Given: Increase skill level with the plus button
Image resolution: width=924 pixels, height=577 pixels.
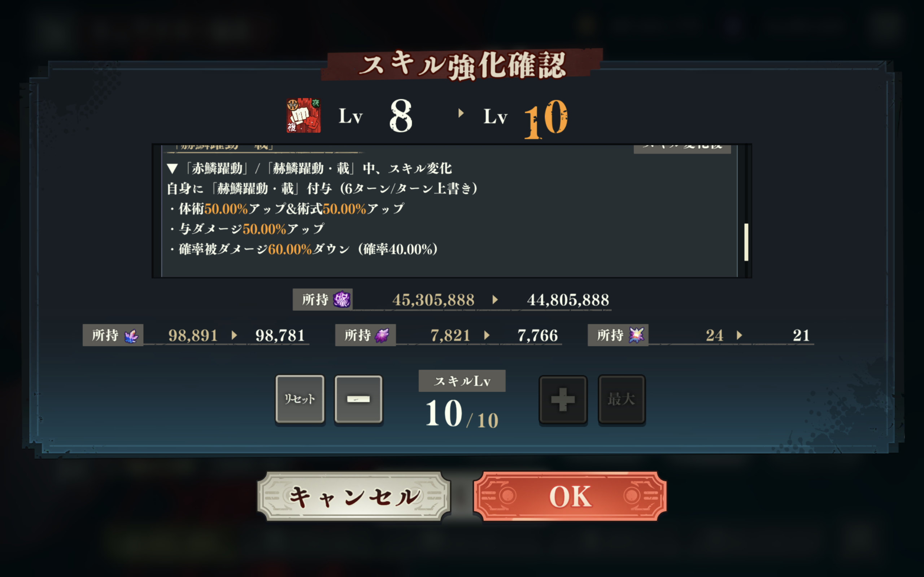Looking at the screenshot, I should click(563, 400).
